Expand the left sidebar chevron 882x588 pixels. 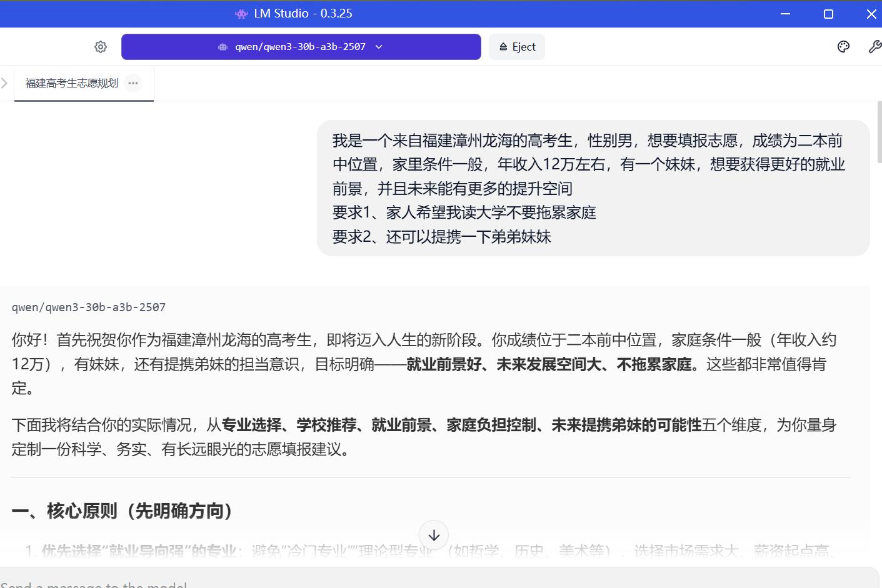(x=4, y=83)
